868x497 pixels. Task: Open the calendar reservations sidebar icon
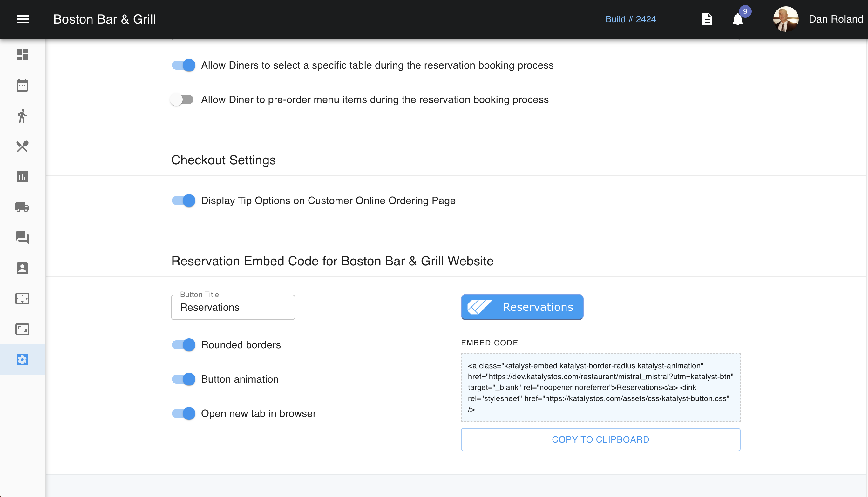tap(22, 85)
